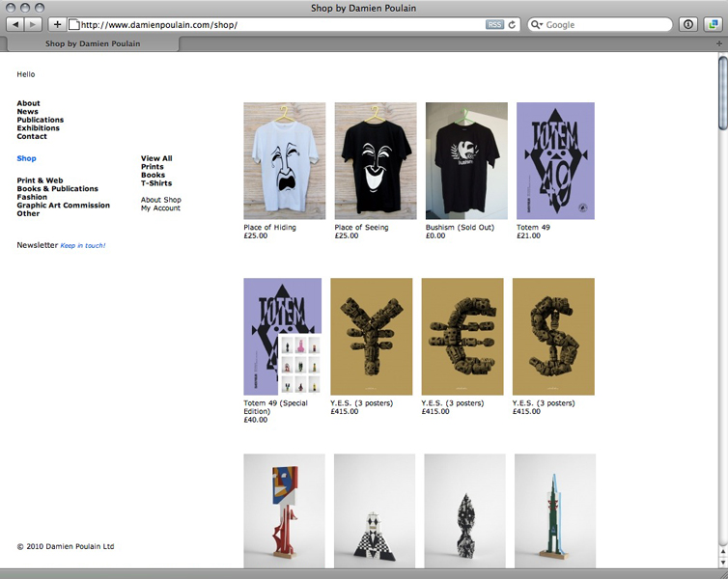
Task: Click the vertical scrollbar thumb
Action: [723, 93]
